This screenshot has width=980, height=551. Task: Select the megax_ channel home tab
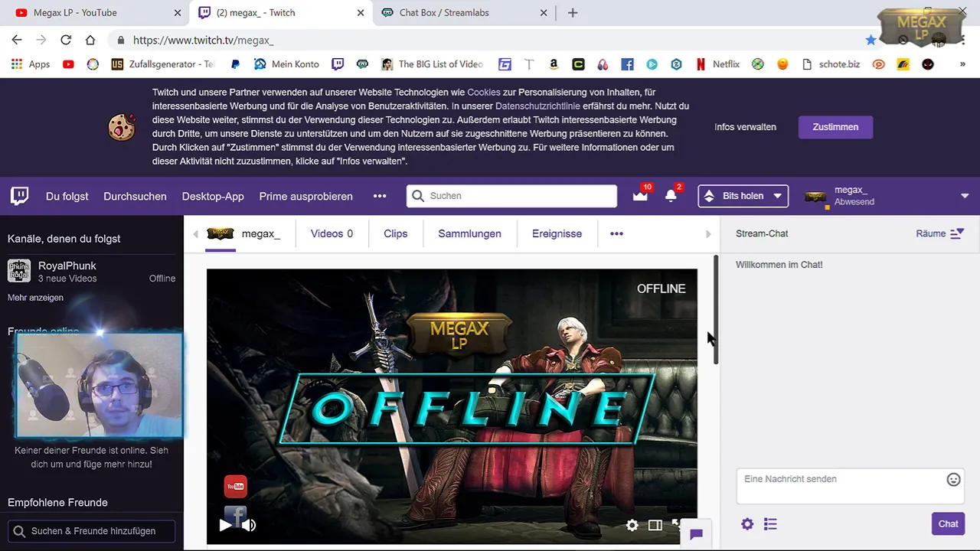[x=243, y=233]
